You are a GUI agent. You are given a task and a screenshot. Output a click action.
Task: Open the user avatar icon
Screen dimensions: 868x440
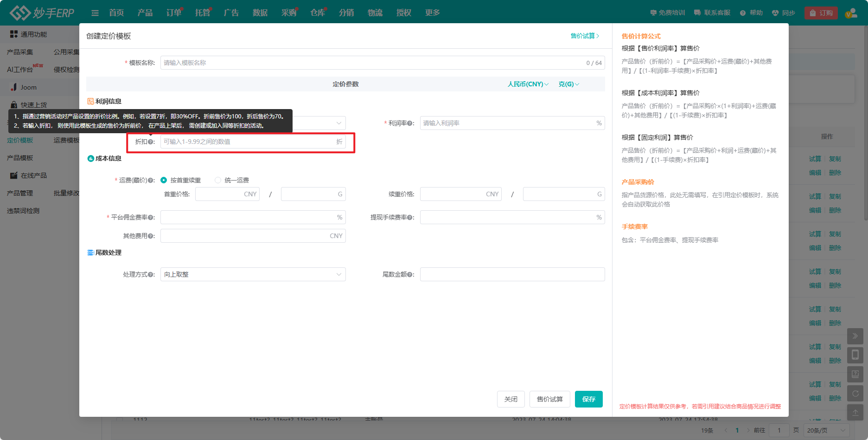point(851,13)
